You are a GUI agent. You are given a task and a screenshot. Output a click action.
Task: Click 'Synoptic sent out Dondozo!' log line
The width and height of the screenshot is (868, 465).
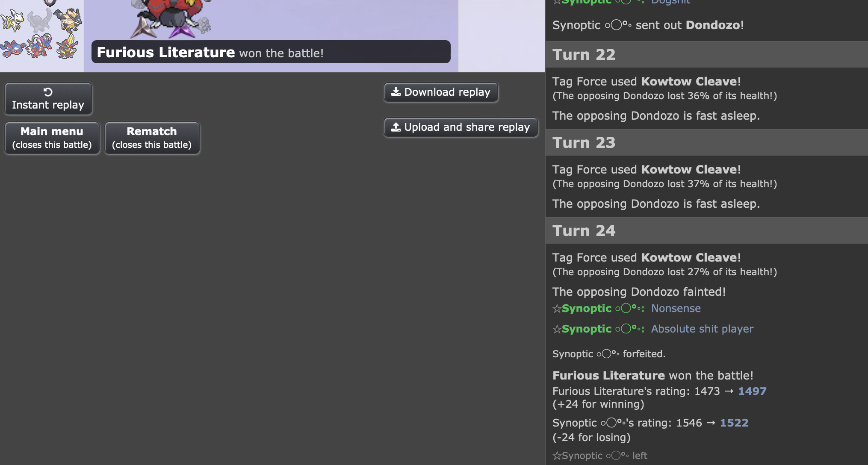click(648, 25)
